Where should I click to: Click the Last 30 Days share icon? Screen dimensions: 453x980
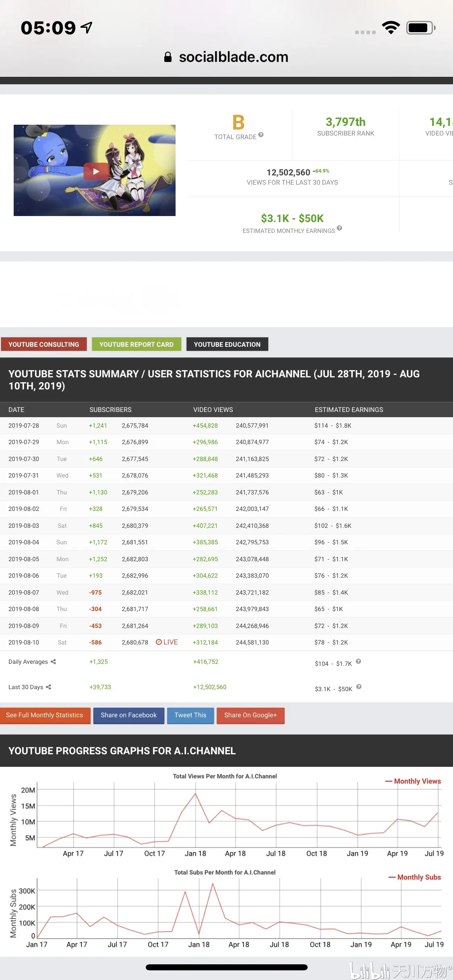[x=48, y=687]
